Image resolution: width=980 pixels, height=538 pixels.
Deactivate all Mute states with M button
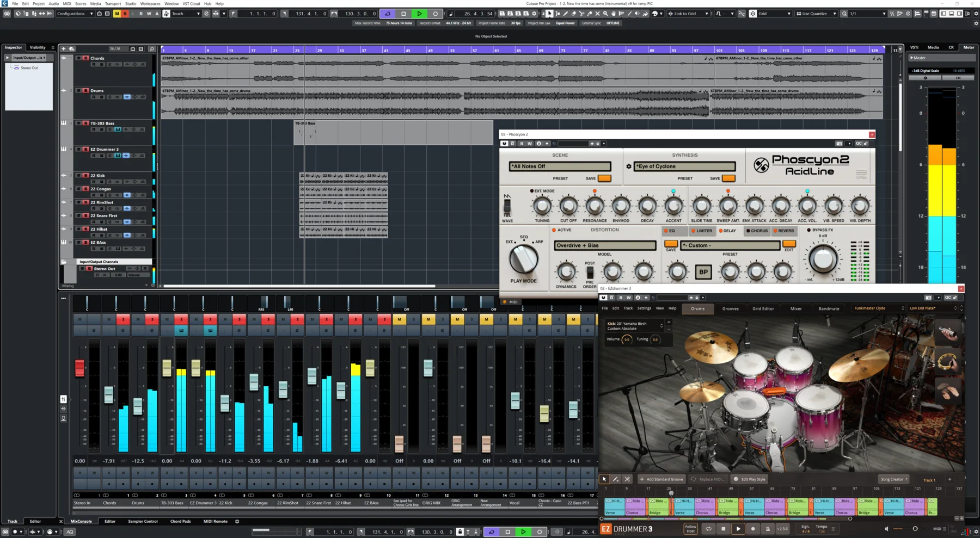(117, 14)
